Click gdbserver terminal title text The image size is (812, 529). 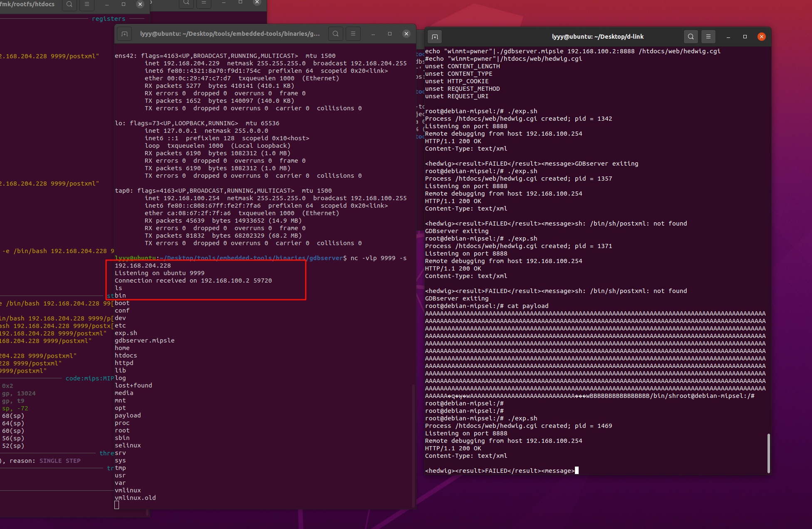(x=230, y=34)
